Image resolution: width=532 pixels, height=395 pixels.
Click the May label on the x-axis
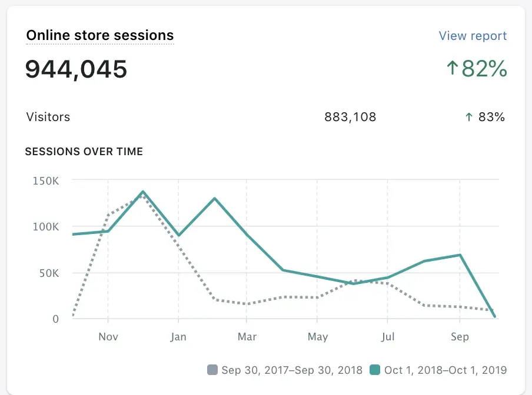318,337
